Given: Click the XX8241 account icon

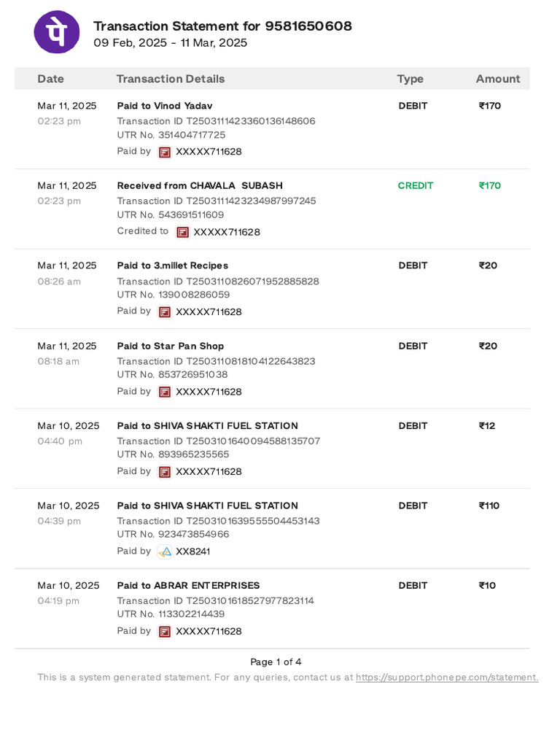Looking at the screenshot, I should [165, 551].
